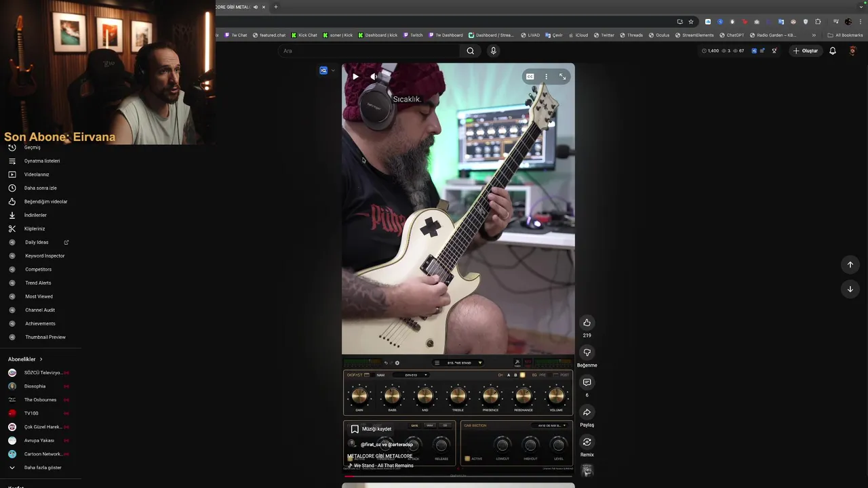Screen dimensions: 868x488
Task: Dislike the Short (Beğenme)
Action: click(x=587, y=352)
